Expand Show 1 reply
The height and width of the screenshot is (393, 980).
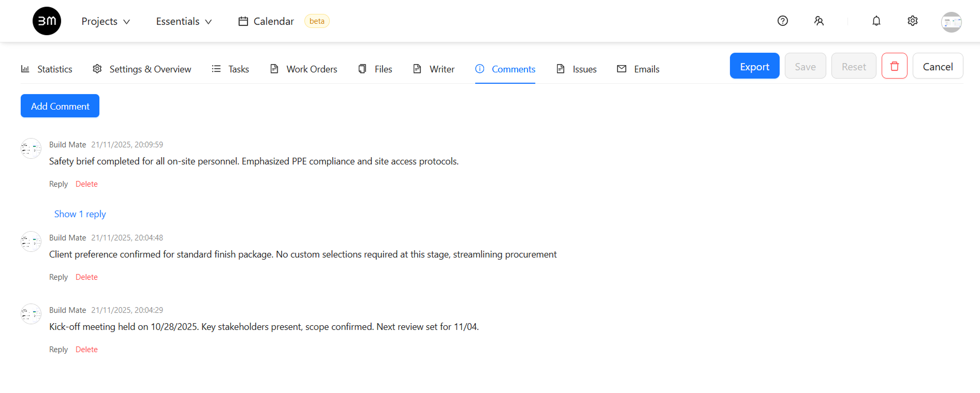click(80, 214)
